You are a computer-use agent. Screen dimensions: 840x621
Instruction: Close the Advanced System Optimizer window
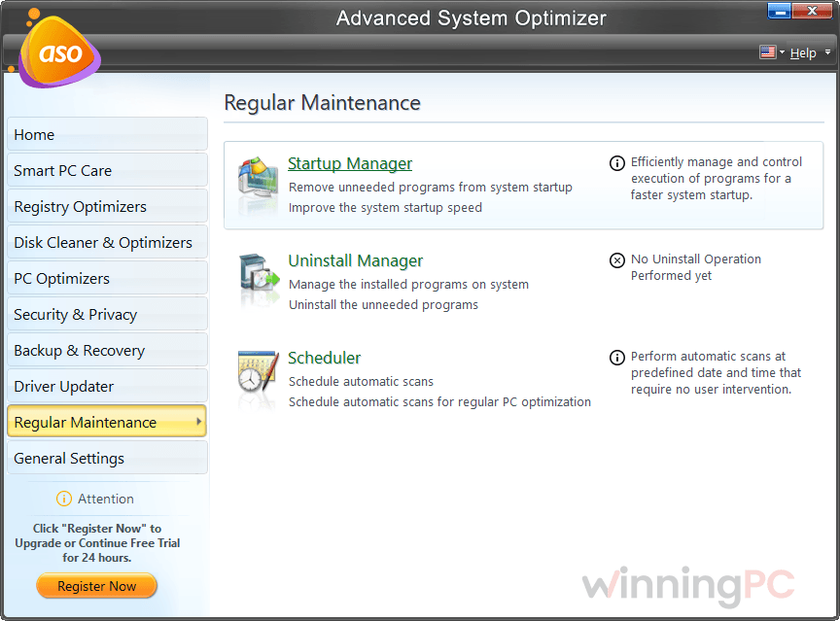(812, 10)
